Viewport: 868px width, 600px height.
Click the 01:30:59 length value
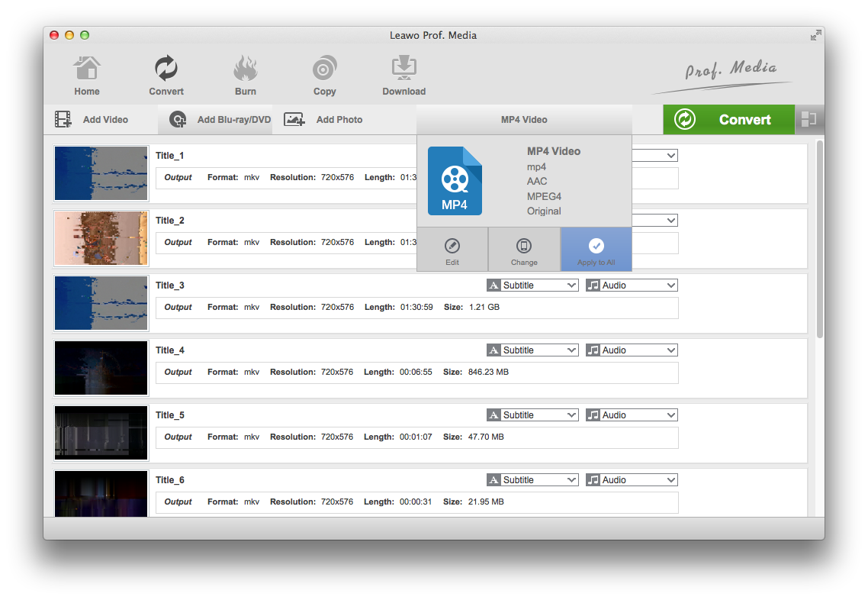point(416,307)
